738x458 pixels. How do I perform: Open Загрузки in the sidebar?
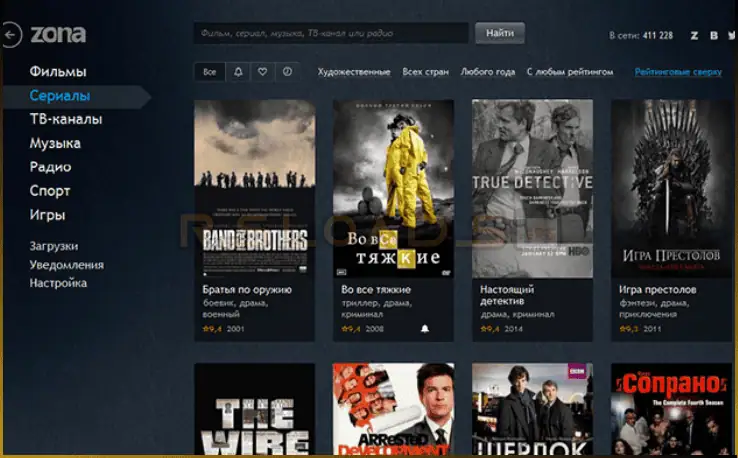tap(54, 246)
